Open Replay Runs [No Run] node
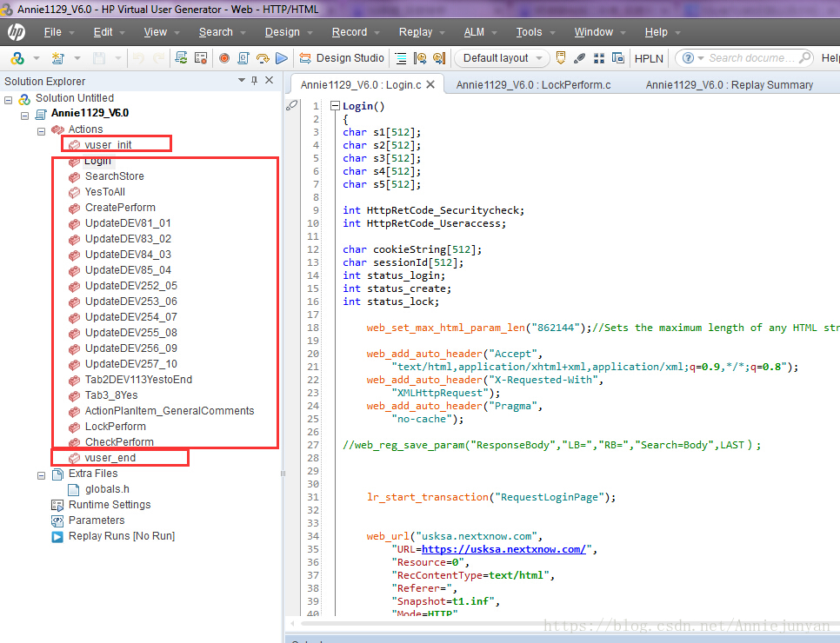The image size is (840, 643). tap(122, 536)
